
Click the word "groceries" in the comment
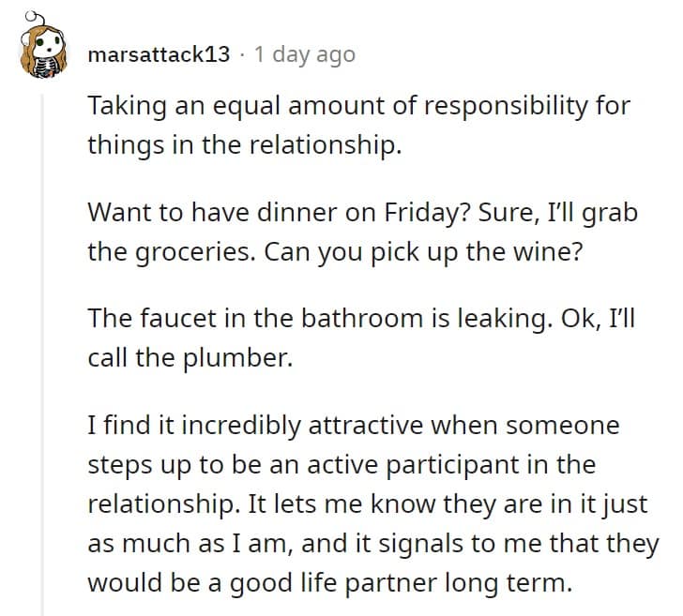199,251
